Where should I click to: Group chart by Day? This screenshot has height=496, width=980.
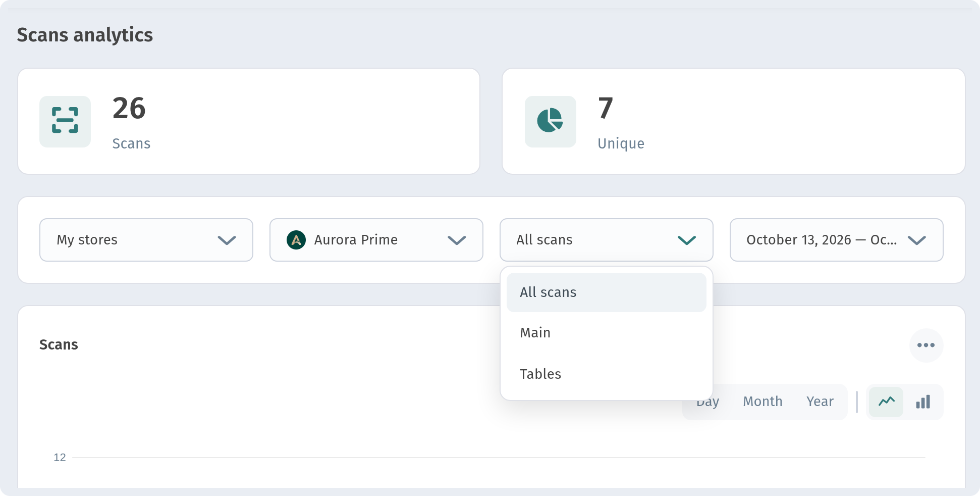(x=708, y=403)
